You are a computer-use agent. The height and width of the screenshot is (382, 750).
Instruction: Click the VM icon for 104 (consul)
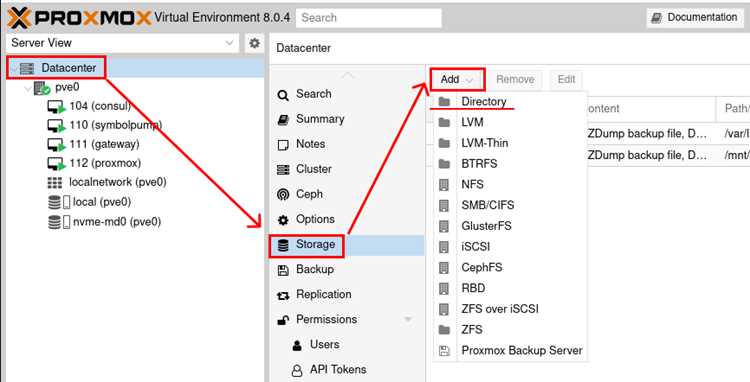(56, 107)
